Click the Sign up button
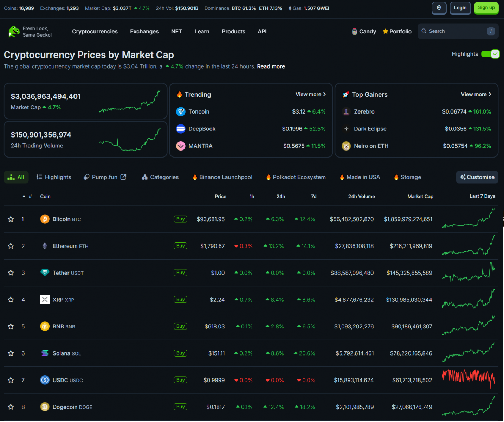Screen dimensions: 504x422 click(x=486, y=8)
